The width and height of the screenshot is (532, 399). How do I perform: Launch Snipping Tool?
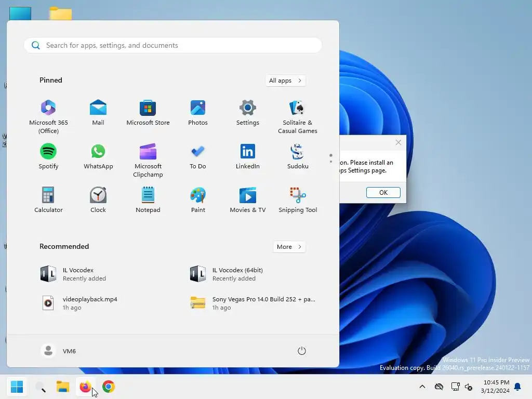click(298, 200)
